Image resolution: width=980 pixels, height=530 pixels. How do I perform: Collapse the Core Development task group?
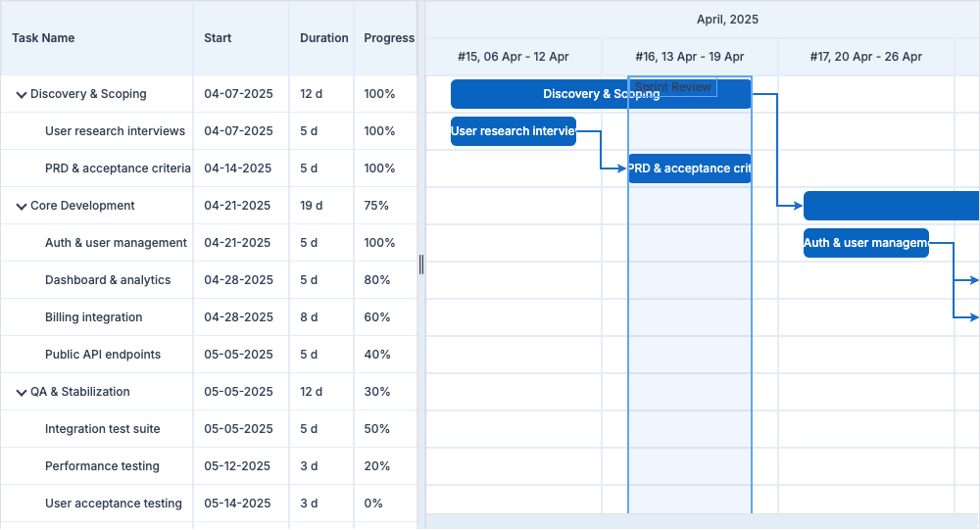click(21, 207)
